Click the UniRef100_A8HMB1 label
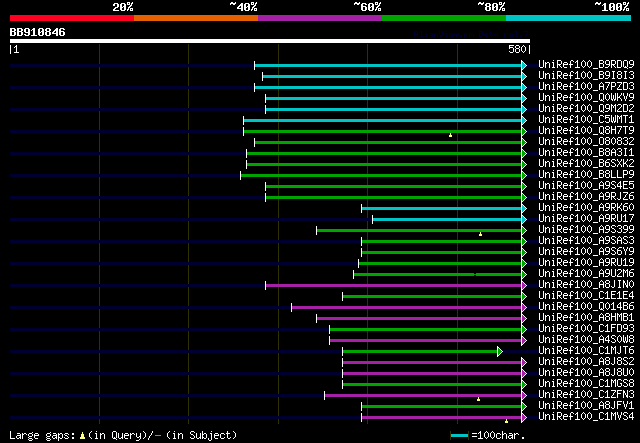The width and height of the screenshot is (640, 443). [x=586, y=318]
